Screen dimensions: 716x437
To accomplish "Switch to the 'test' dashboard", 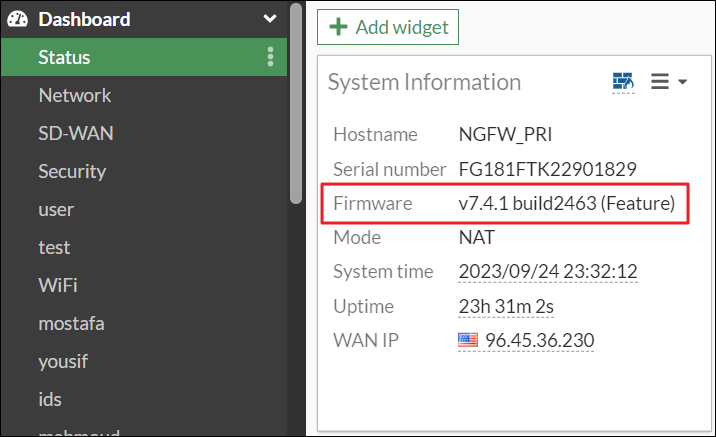I will coord(54,248).
